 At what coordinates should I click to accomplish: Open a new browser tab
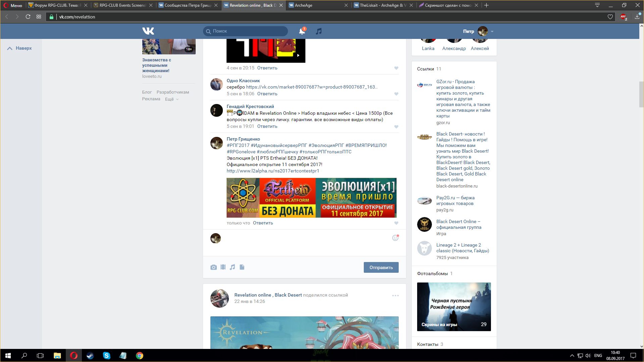click(487, 5)
